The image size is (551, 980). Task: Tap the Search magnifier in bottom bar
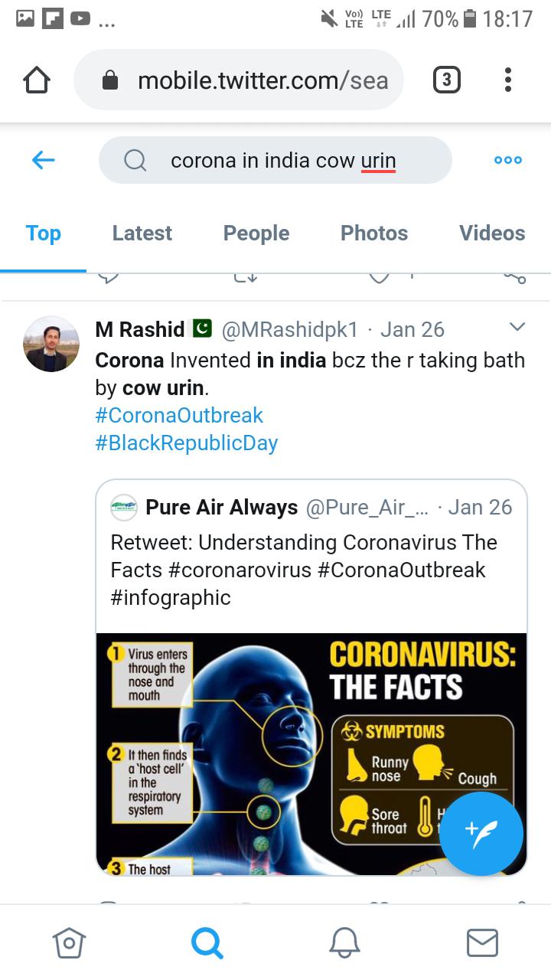tap(207, 942)
